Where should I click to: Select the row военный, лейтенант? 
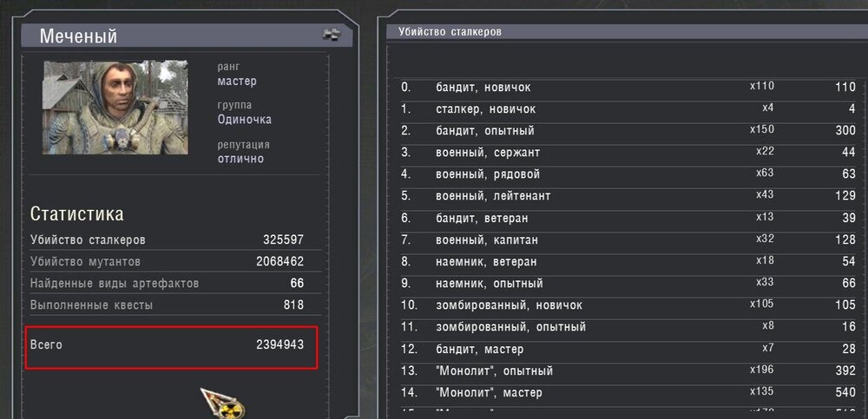click(x=628, y=197)
